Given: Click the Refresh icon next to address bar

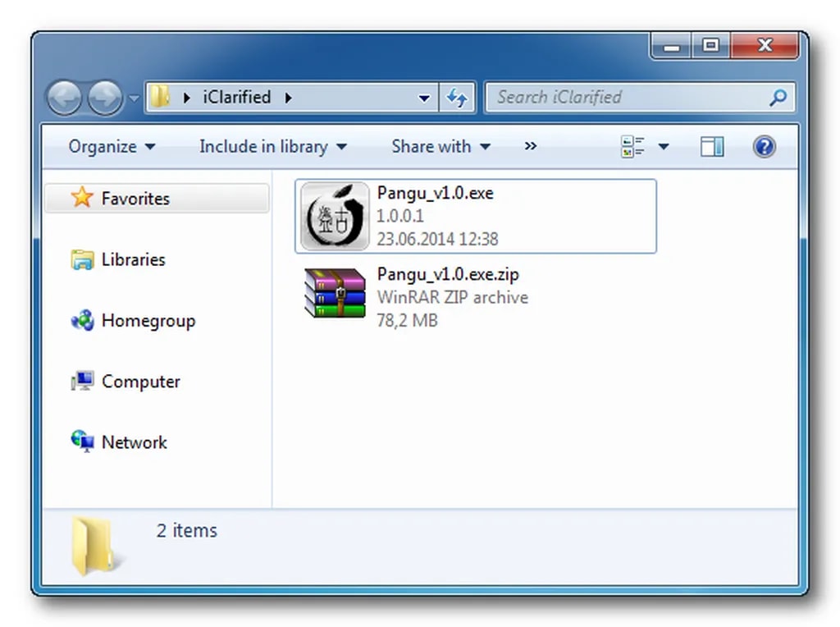Looking at the screenshot, I should 457,97.
